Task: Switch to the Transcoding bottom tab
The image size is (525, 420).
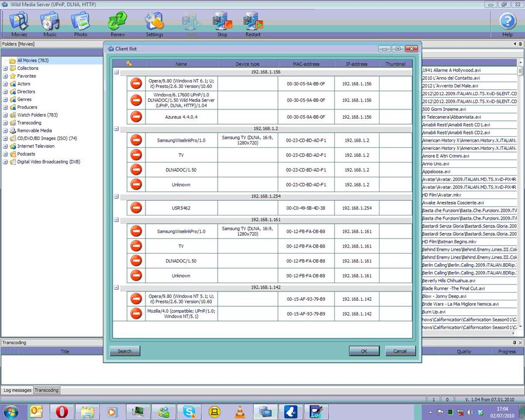Action: pyautogui.click(x=46, y=390)
